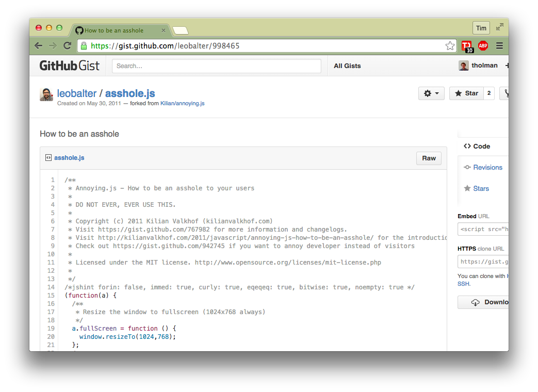Screen dimensions: 538x392
Task: Click the address bar URL
Action: pos(165,45)
